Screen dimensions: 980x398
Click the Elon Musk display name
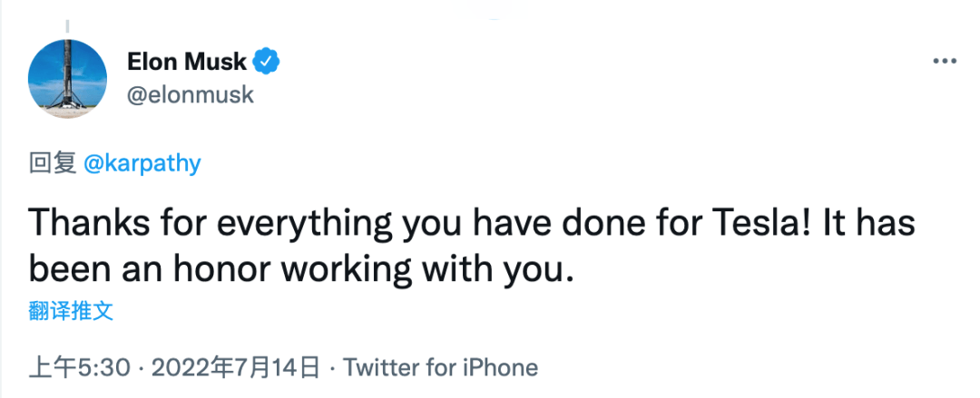(x=187, y=62)
